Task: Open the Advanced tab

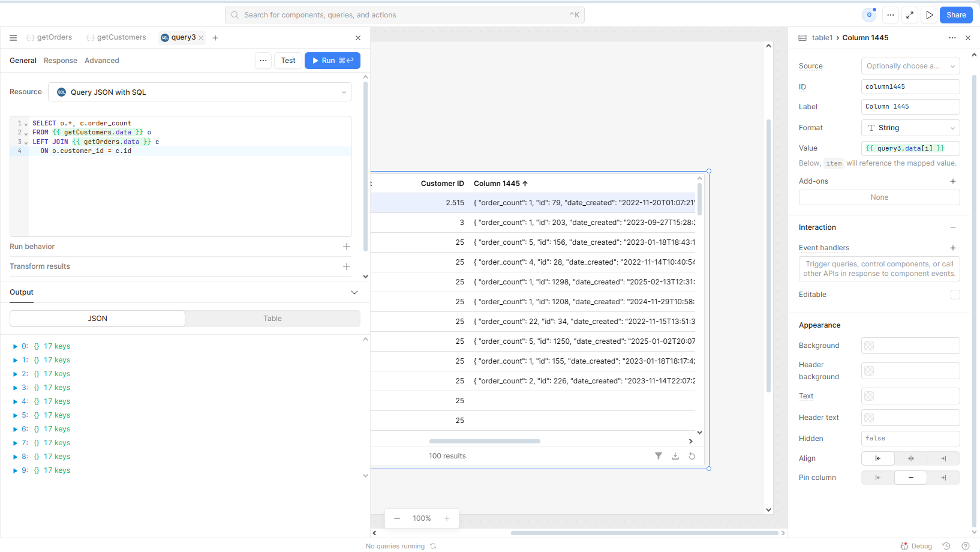Action: click(101, 61)
